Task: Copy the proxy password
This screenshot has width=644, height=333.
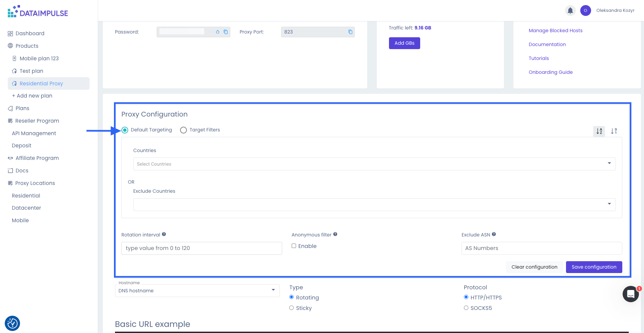Action: (226, 32)
